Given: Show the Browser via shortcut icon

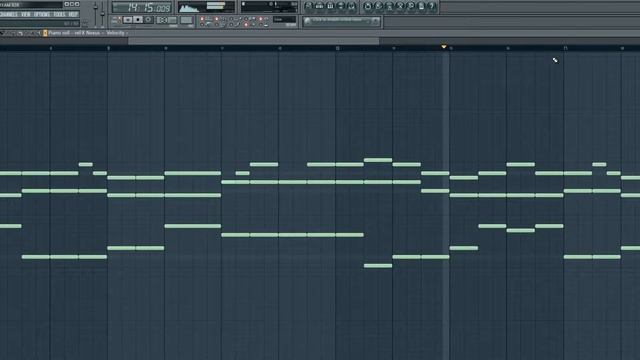Looking at the screenshot, I should point(341,6).
